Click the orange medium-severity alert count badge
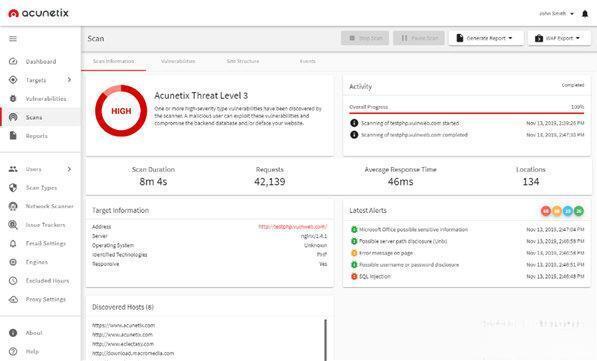 click(x=557, y=211)
